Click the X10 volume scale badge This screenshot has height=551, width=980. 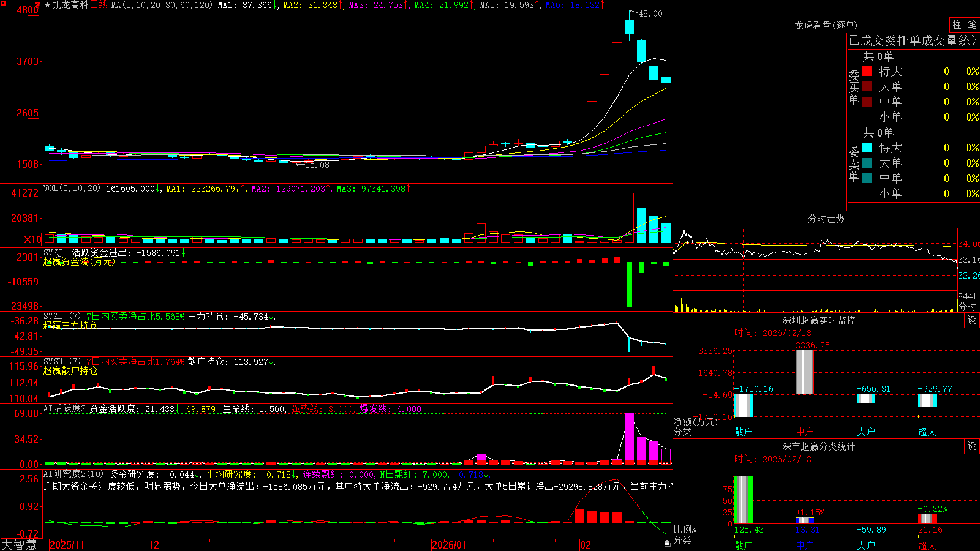coord(32,239)
